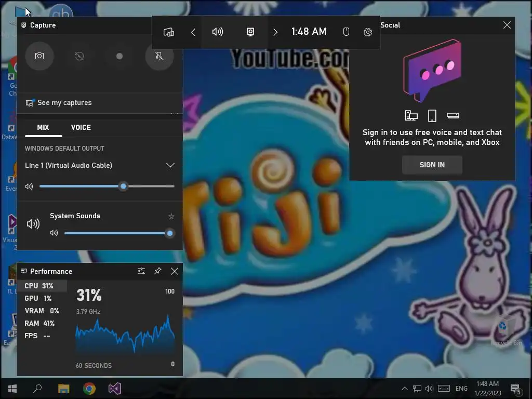Switch to the VOICE tab
Viewport: 532px width, 399px height.
tap(81, 128)
